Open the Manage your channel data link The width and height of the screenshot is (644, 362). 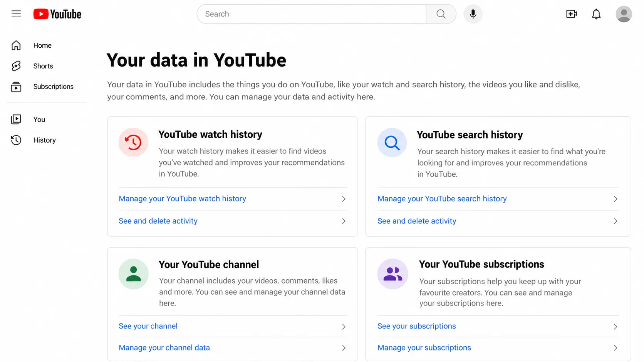point(164,348)
